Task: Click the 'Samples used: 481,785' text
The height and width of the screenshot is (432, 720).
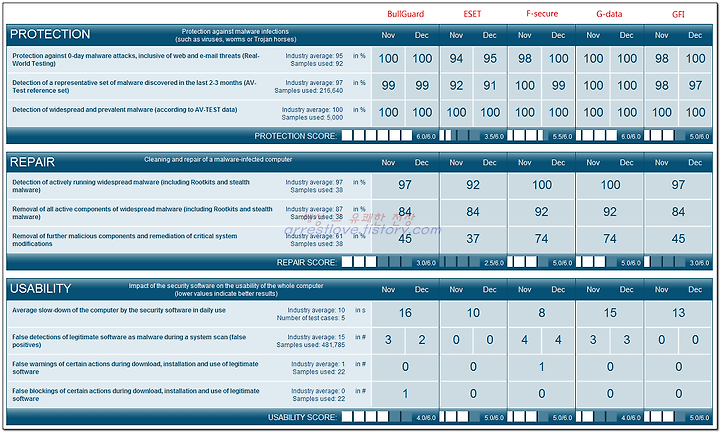Action: click(x=310, y=345)
